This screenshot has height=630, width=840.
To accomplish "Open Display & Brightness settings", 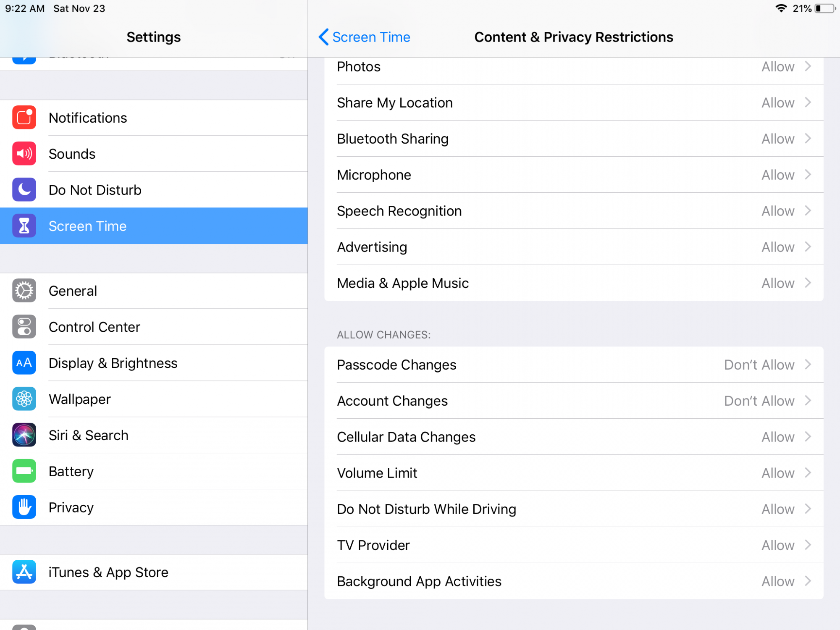I will point(154,363).
